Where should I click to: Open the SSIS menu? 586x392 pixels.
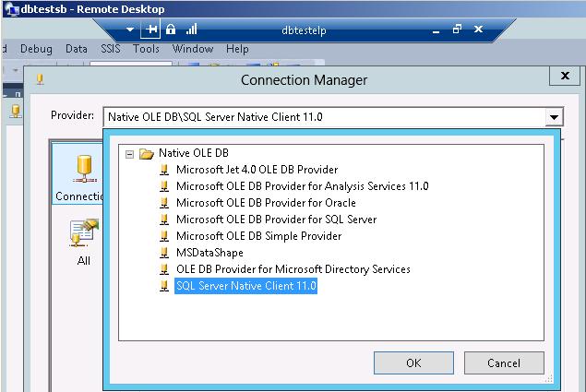(110, 49)
